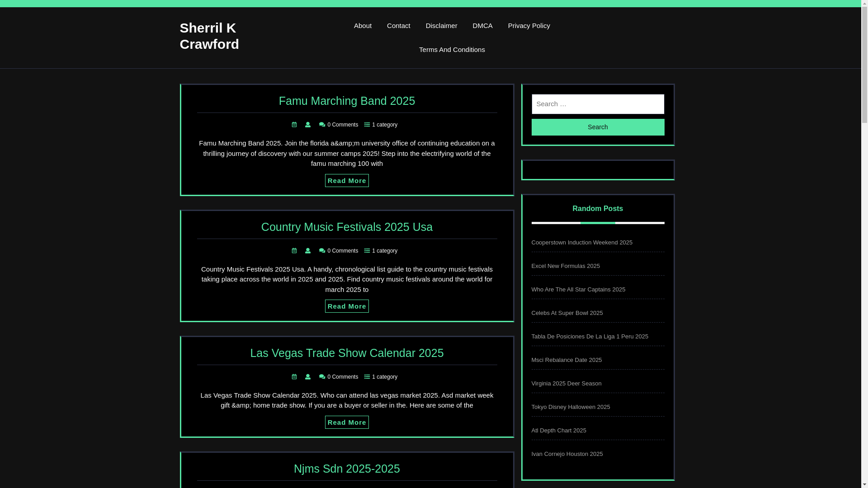Click '1 category' on Country Music Festivals post
Screen dimensions: 868x488
click(385, 251)
